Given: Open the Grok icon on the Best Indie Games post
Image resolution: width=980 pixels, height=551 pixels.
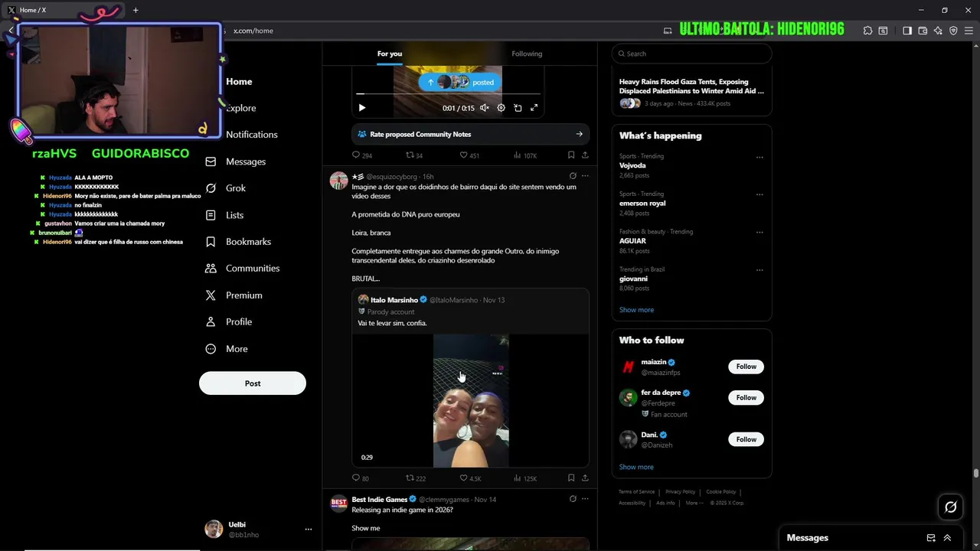Looking at the screenshot, I should click(573, 499).
